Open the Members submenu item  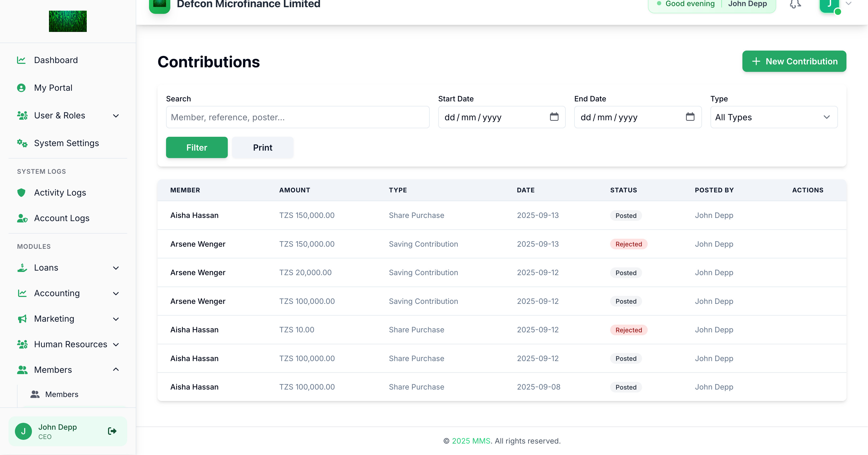62,394
